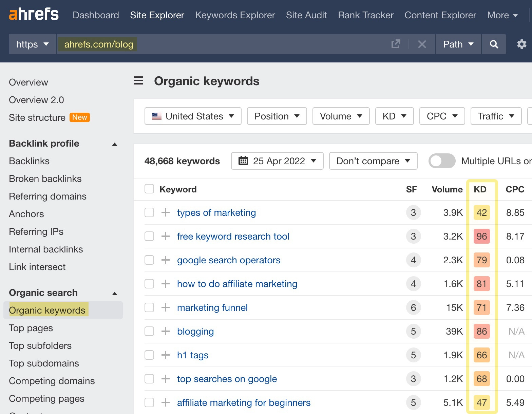The height and width of the screenshot is (414, 532).
Task: Go to Dashboard tab
Action: pos(96,15)
